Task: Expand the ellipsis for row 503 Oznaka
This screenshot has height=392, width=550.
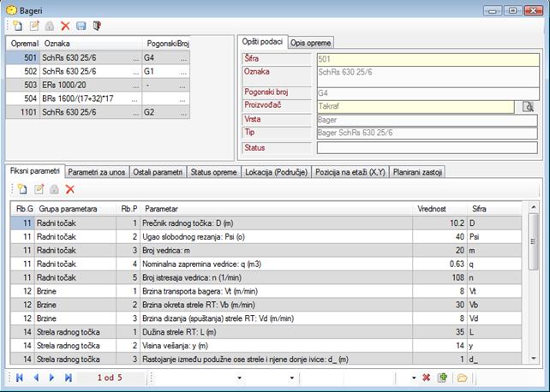Action: [135, 86]
